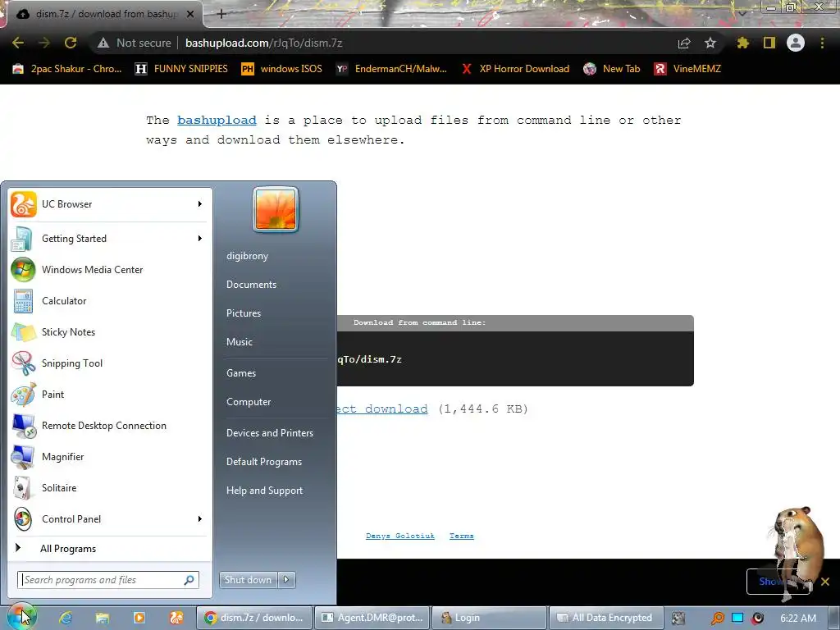Open Chrome extensions puzzle icon
Viewport: 840px width, 630px height.
[742, 43]
